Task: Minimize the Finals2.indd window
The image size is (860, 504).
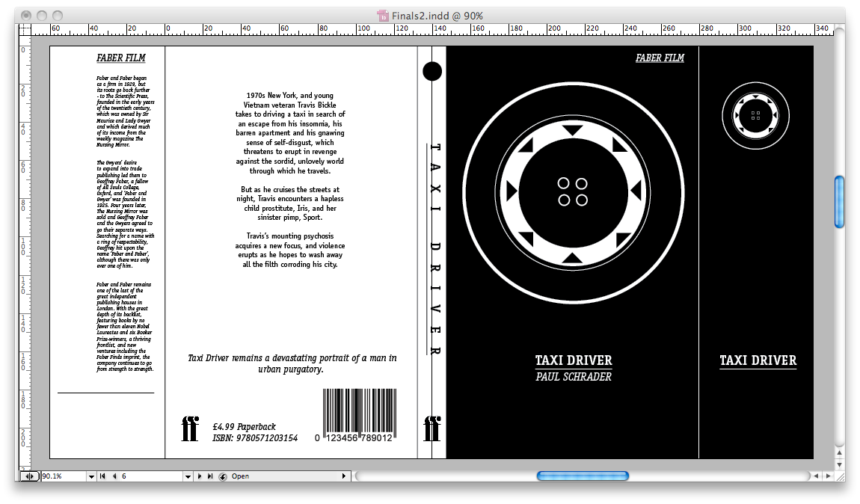Action: pos(42,16)
